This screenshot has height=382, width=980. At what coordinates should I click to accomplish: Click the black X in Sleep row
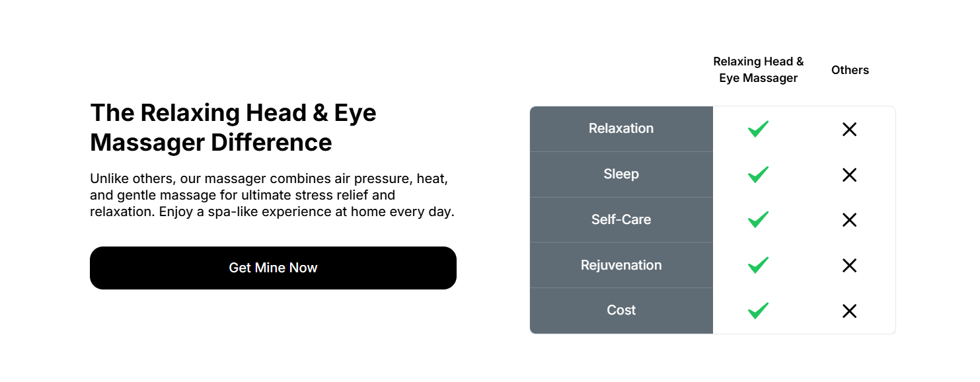(x=849, y=175)
